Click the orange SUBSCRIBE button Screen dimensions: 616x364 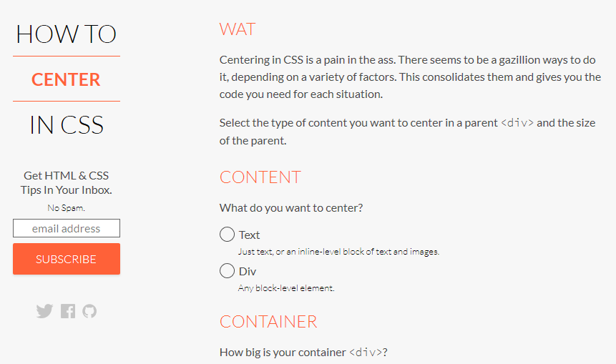pos(67,259)
